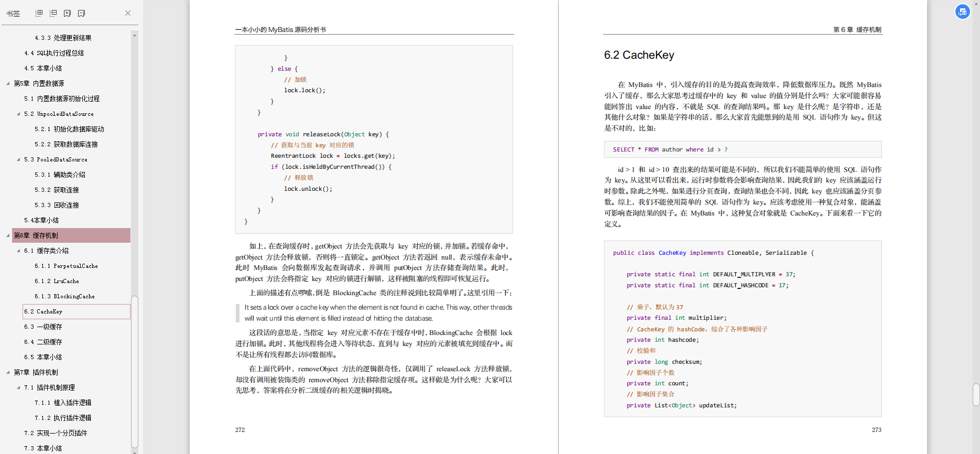Expand all bookmarks with the plus-box icon

[x=39, y=13]
